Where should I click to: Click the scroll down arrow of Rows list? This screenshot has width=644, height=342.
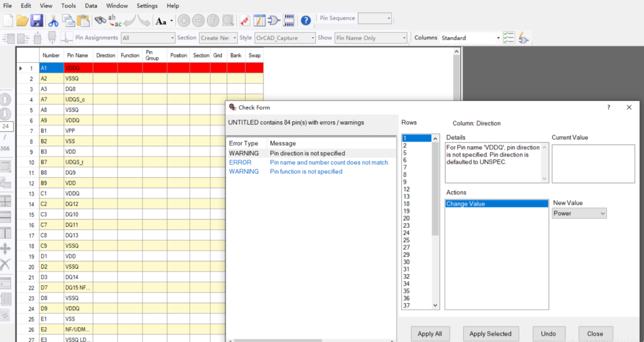pyautogui.click(x=435, y=306)
